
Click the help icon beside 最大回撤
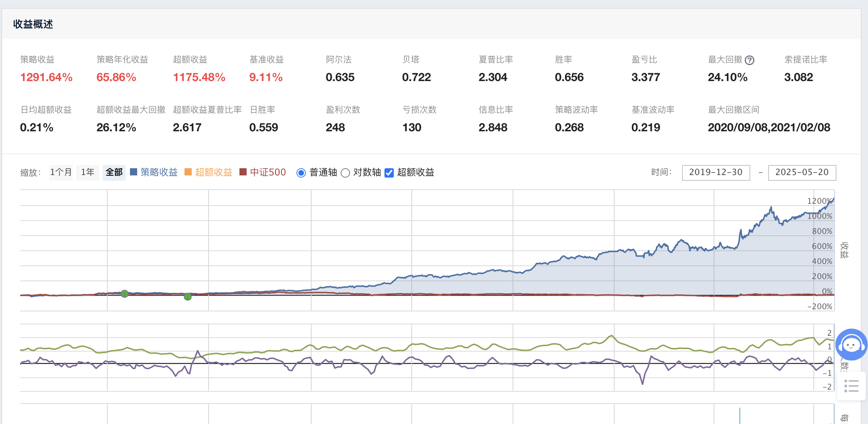pos(749,60)
